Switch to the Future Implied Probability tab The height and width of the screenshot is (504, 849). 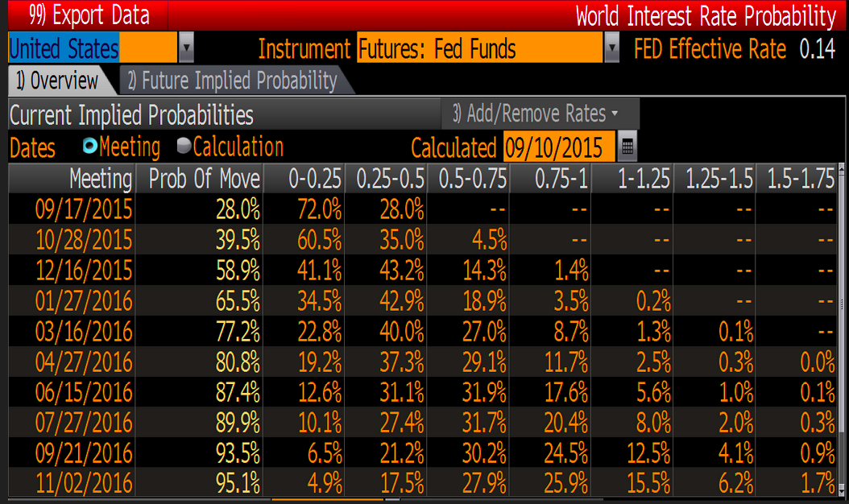click(x=233, y=81)
